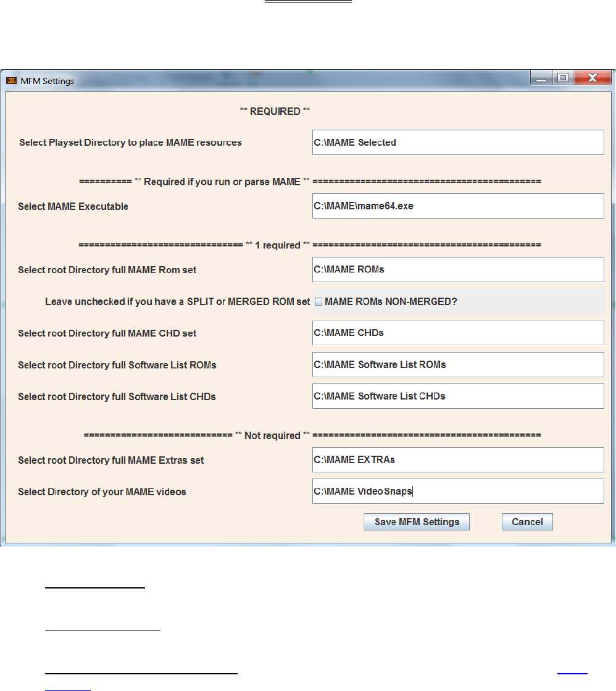Click the '** REQUIRED **' heading
The width and height of the screenshot is (616, 691).
click(x=275, y=111)
